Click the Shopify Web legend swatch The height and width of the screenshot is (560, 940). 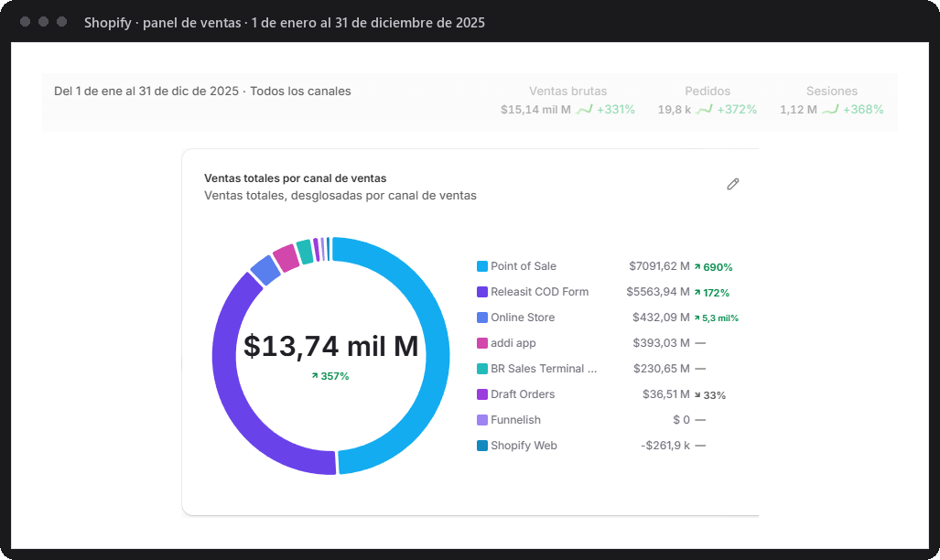point(482,446)
